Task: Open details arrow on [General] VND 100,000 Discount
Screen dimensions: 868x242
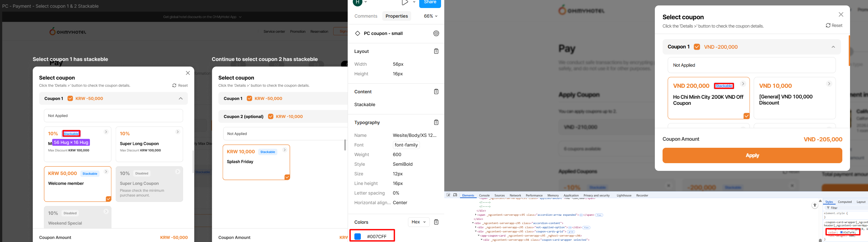Action: [x=829, y=84]
